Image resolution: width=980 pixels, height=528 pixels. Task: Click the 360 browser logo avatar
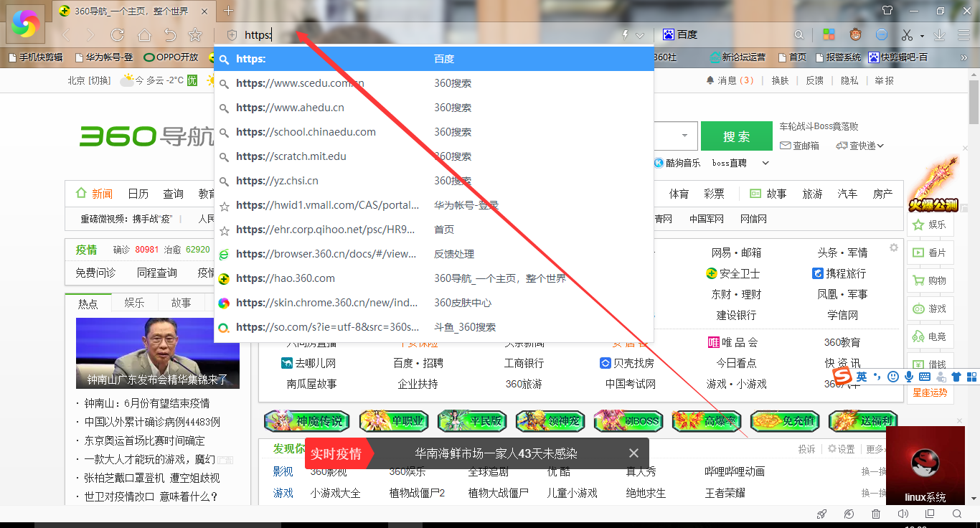25,25
